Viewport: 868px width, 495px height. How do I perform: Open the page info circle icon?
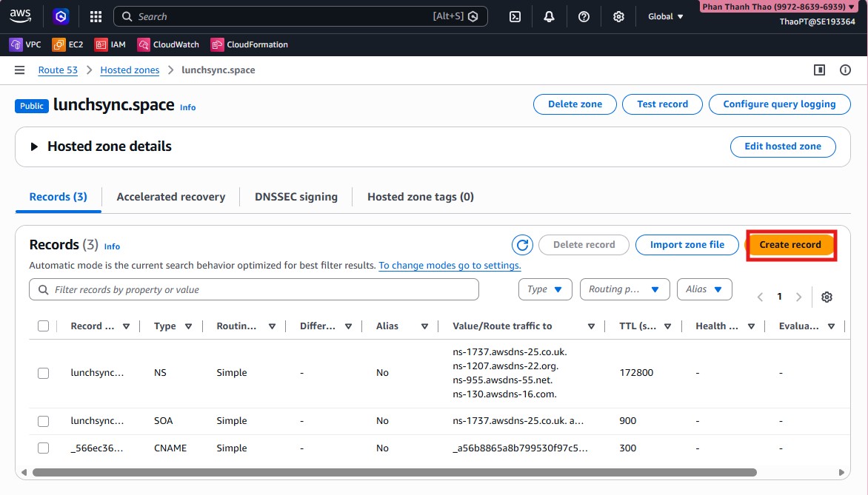(x=845, y=70)
